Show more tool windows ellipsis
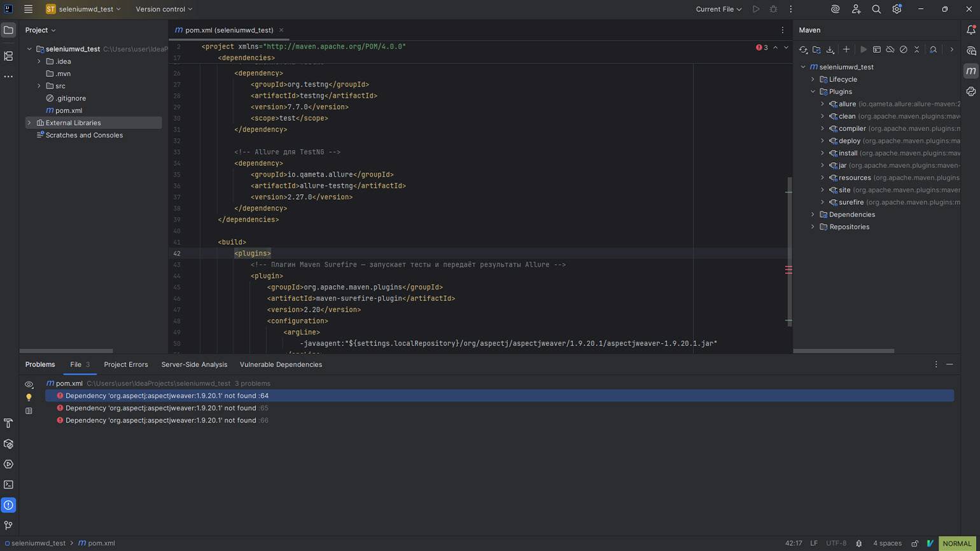Screen dimensions: 980x551 (x=8, y=76)
